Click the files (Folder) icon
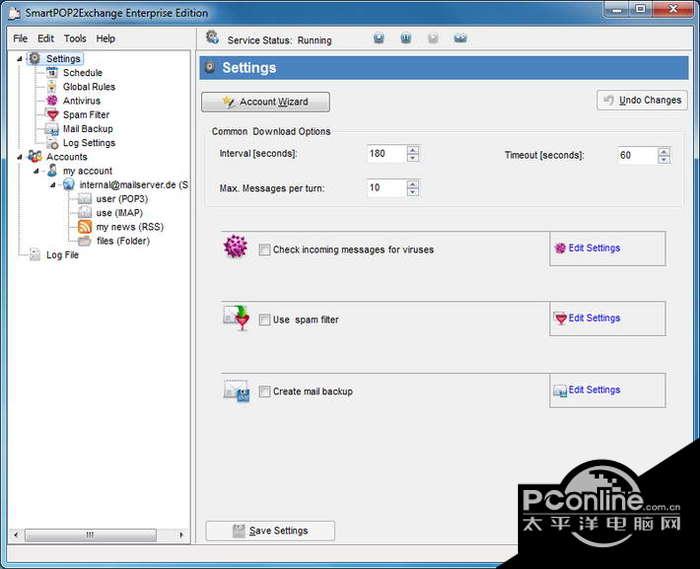 point(85,241)
